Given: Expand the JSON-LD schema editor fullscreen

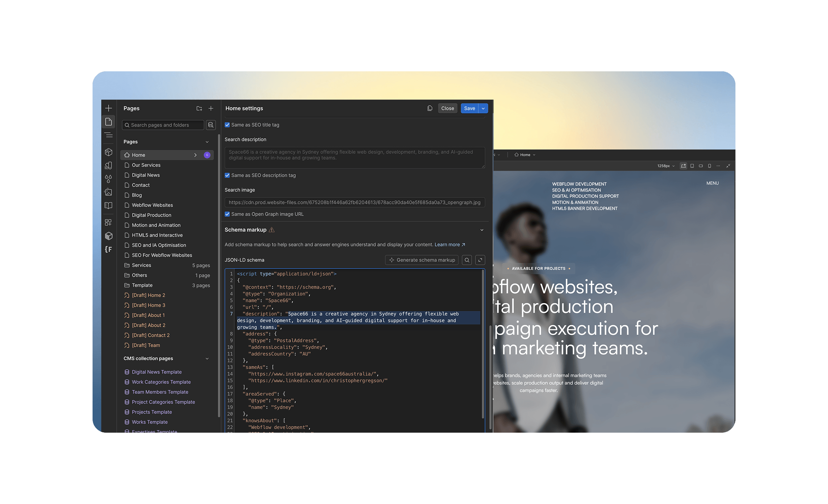Looking at the screenshot, I should (480, 260).
